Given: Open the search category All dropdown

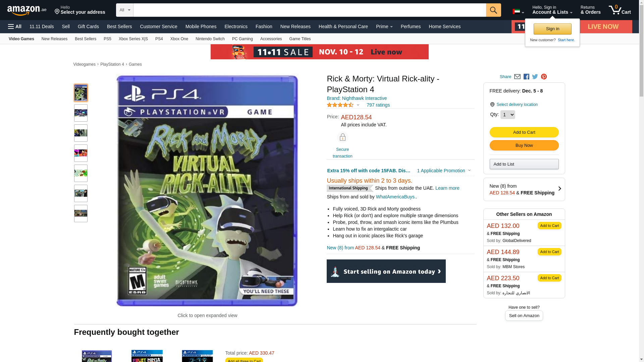Looking at the screenshot, I should click(125, 10).
